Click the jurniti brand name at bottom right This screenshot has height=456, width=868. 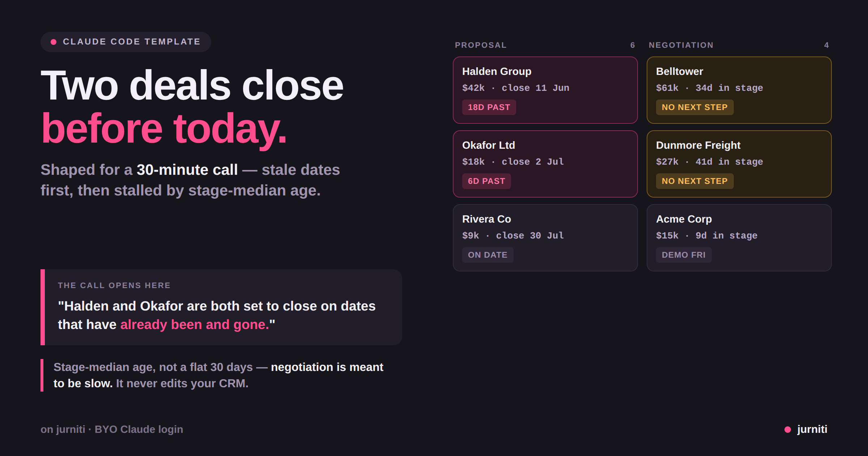pyautogui.click(x=812, y=429)
